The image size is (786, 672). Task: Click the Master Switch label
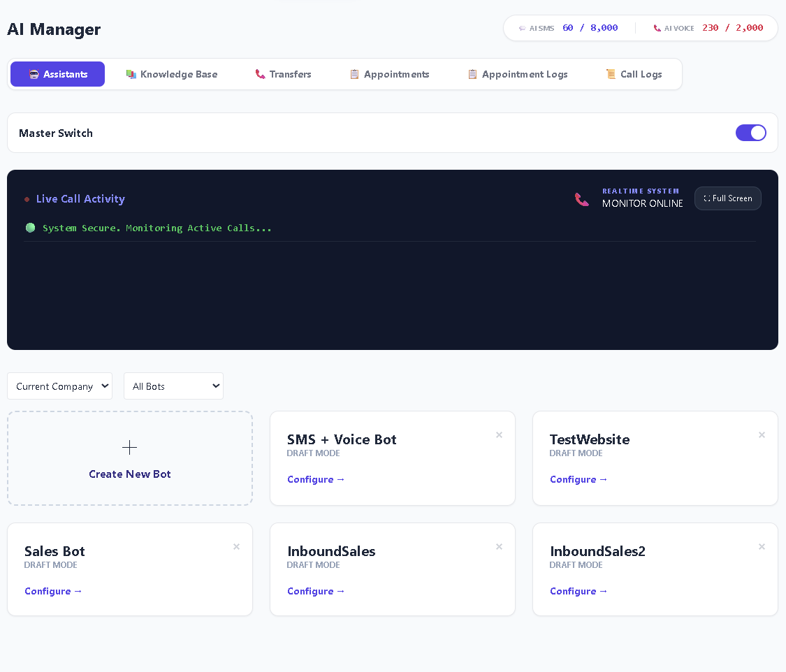[x=56, y=133]
